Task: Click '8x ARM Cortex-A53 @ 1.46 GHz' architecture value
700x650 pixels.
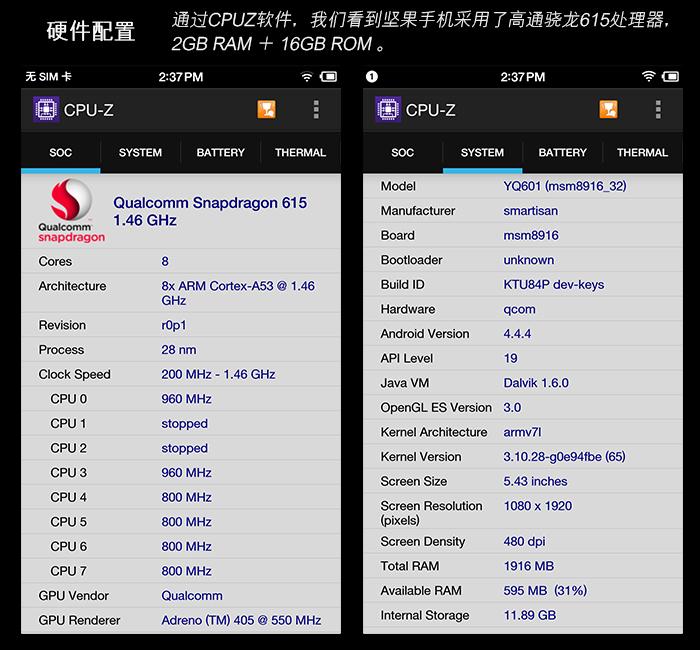Action: pyautogui.click(x=238, y=293)
